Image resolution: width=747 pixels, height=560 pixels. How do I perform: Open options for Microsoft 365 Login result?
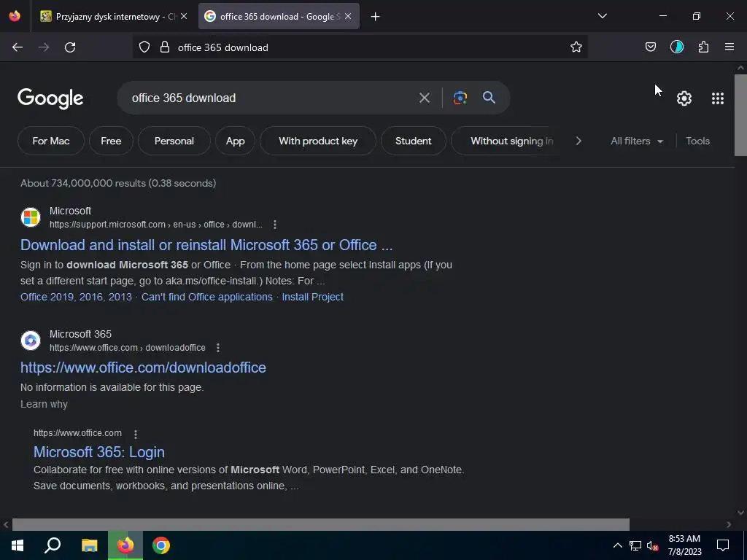click(x=136, y=435)
